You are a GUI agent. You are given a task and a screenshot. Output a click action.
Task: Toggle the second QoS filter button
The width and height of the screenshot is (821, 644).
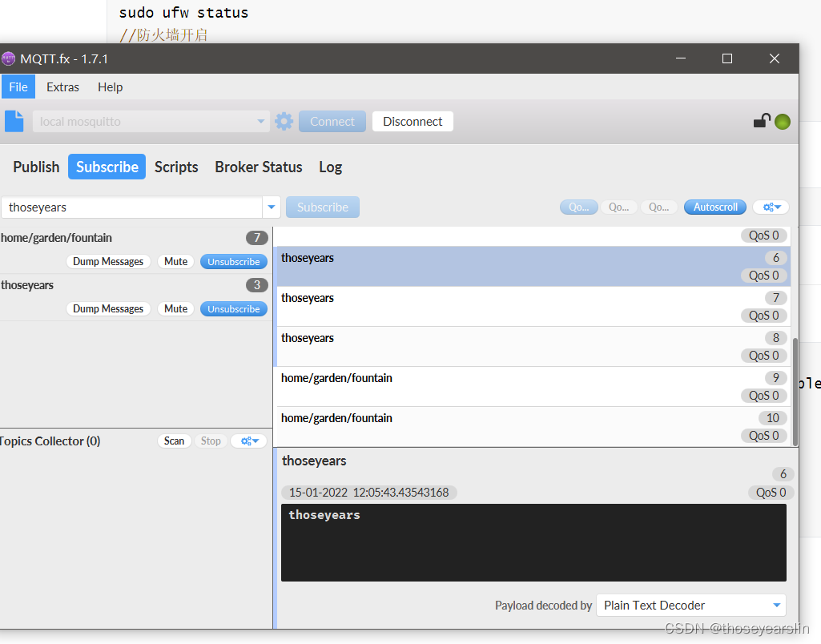pyautogui.click(x=618, y=207)
